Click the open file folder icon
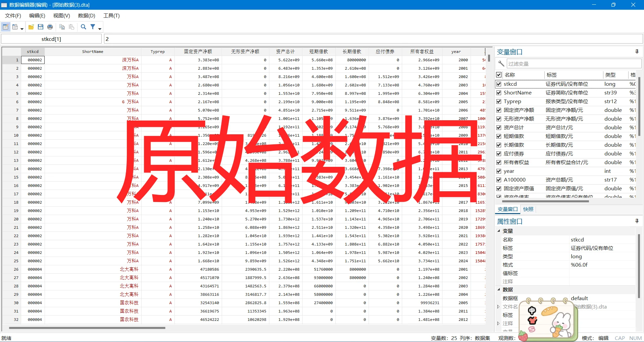The width and height of the screenshot is (644, 342). pyautogui.click(x=31, y=27)
